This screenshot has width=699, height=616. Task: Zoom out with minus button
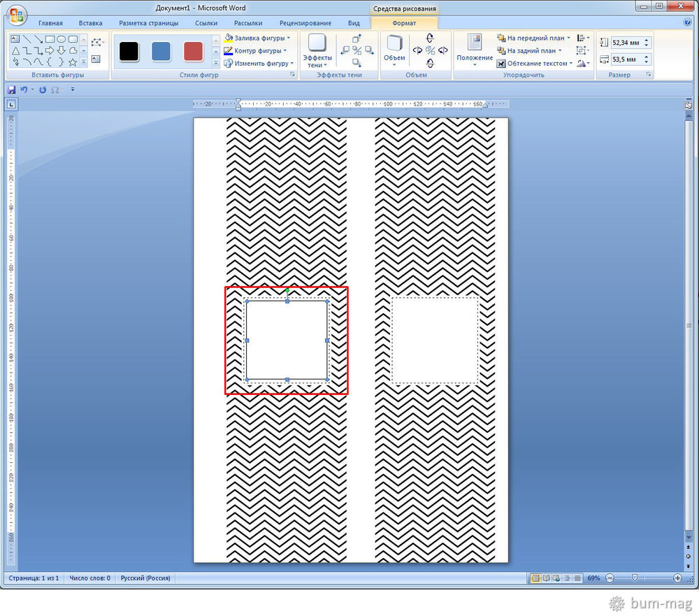(610, 578)
